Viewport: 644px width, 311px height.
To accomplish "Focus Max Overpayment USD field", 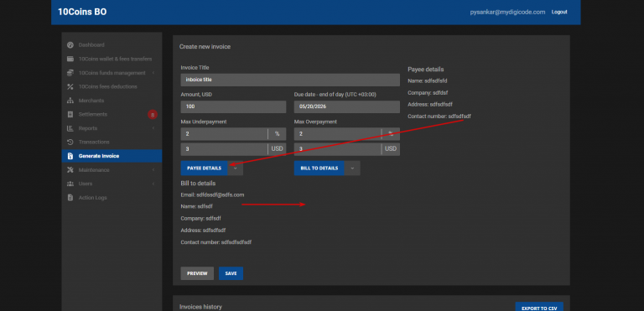I will tap(338, 148).
